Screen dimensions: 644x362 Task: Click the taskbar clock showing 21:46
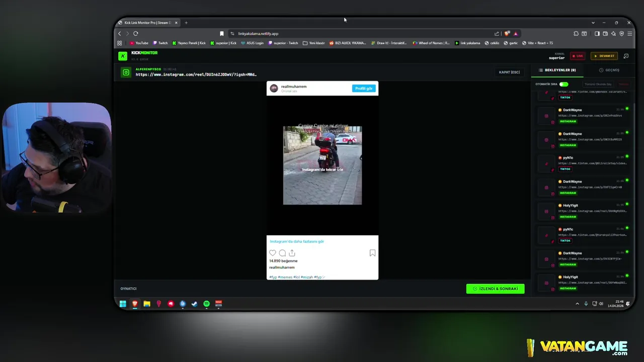coord(615,304)
